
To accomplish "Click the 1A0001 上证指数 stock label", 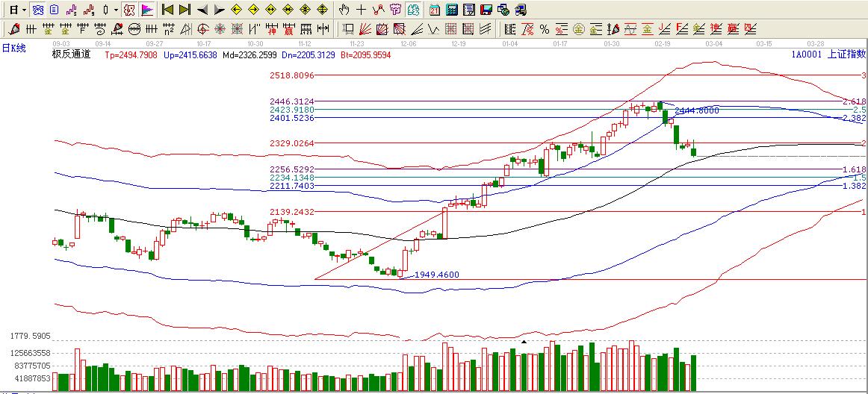I will [x=828, y=54].
